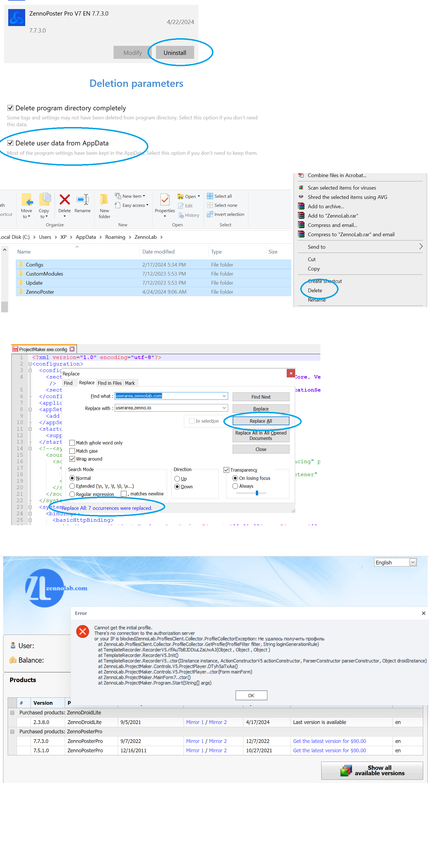Click the Select none icon
Screen dimensions: 437x868
pyautogui.click(x=210, y=205)
